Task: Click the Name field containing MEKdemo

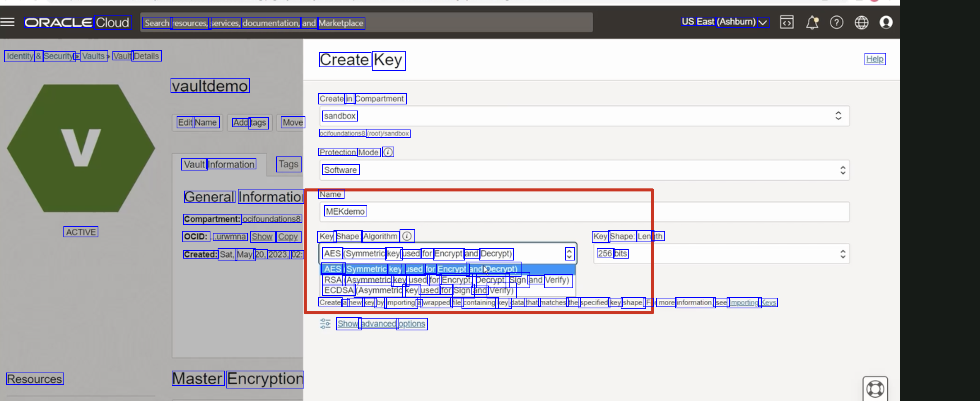Action: click(x=584, y=212)
